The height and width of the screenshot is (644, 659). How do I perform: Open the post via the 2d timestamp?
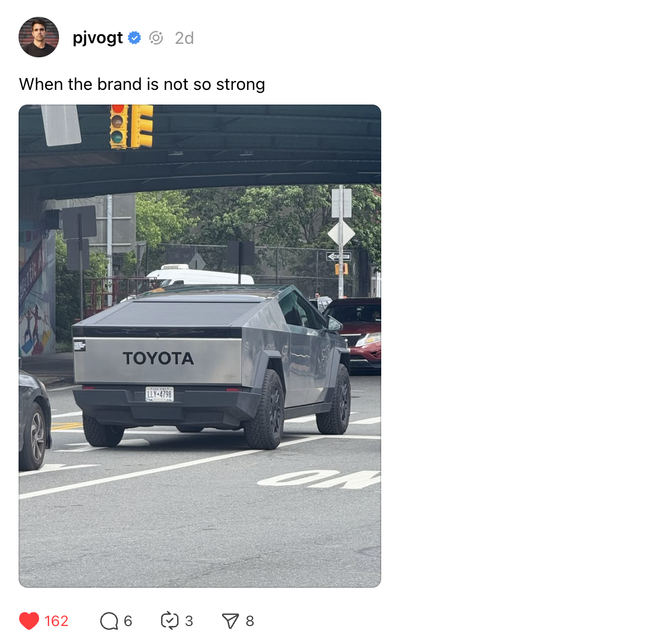tap(184, 38)
